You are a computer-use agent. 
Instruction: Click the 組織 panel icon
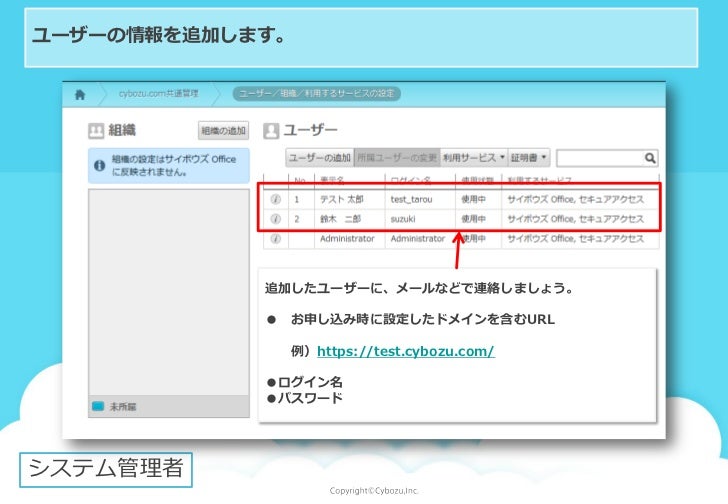tap(96, 131)
